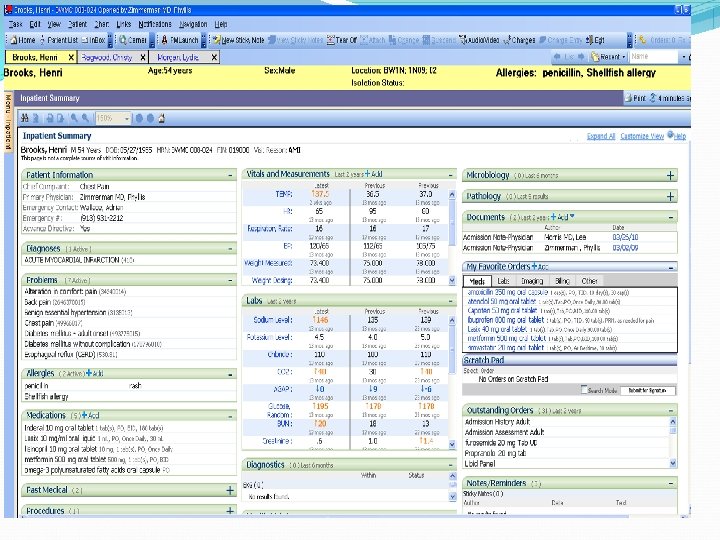Open the Notifications menu
The image size is (720, 540).
(155, 24)
